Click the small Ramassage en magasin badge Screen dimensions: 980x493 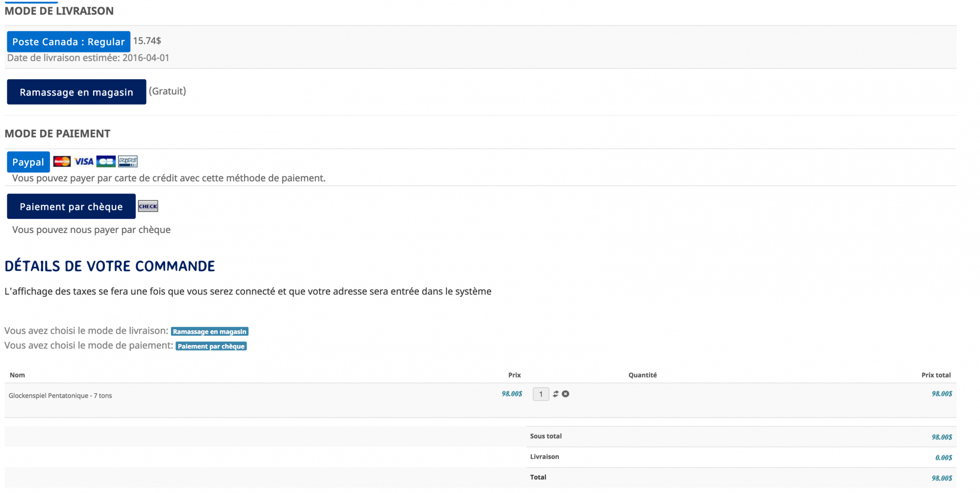(209, 331)
